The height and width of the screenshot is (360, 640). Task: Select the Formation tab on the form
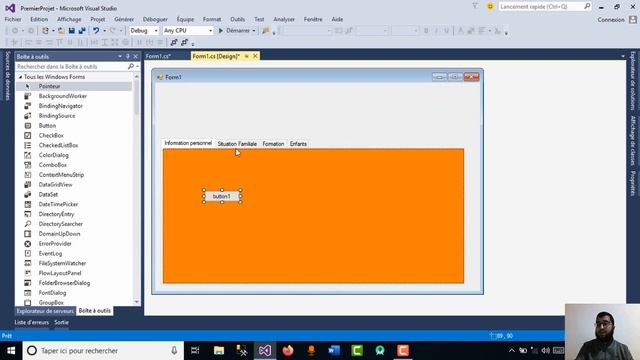pyautogui.click(x=273, y=144)
